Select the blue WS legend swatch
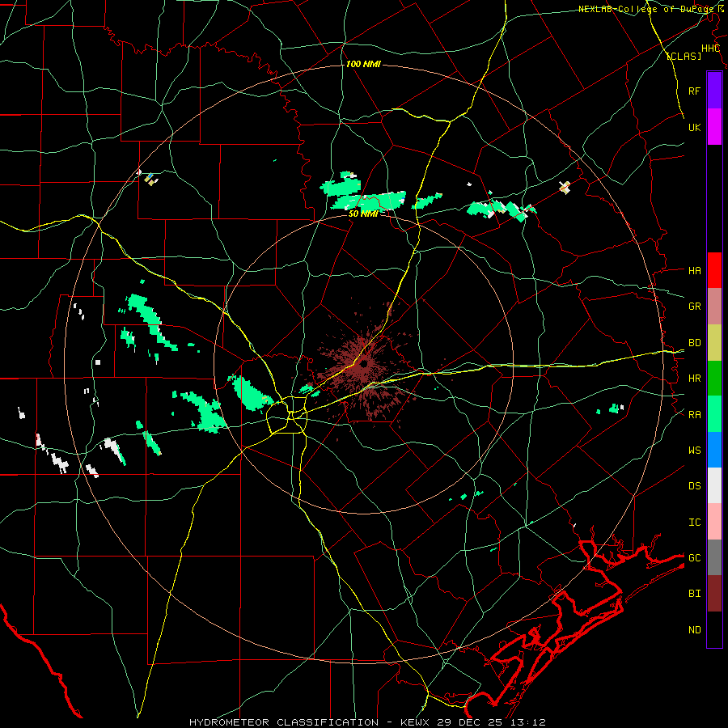This screenshot has width=728, height=728. [714, 450]
